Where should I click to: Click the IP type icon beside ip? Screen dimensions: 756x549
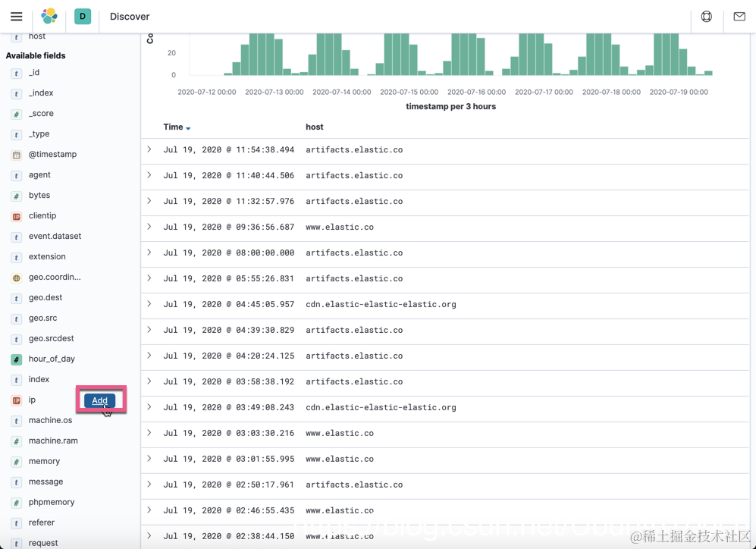(x=17, y=400)
